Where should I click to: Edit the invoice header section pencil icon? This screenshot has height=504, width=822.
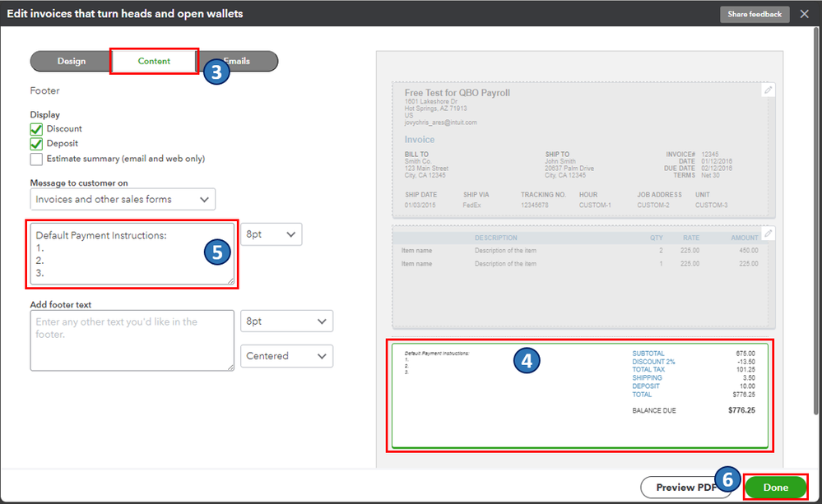click(x=768, y=90)
